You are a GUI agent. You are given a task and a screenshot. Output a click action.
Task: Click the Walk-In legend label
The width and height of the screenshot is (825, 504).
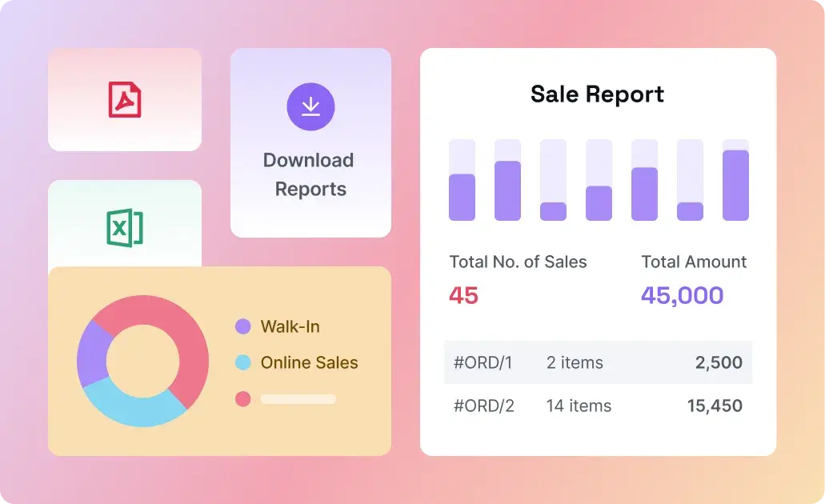(x=290, y=326)
